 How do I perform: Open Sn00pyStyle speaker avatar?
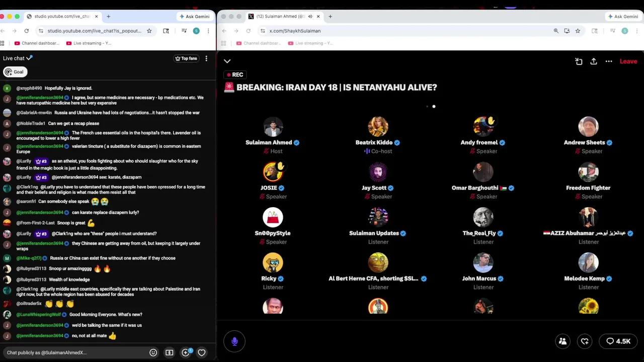pyautogui.click(x=273, y=217)
